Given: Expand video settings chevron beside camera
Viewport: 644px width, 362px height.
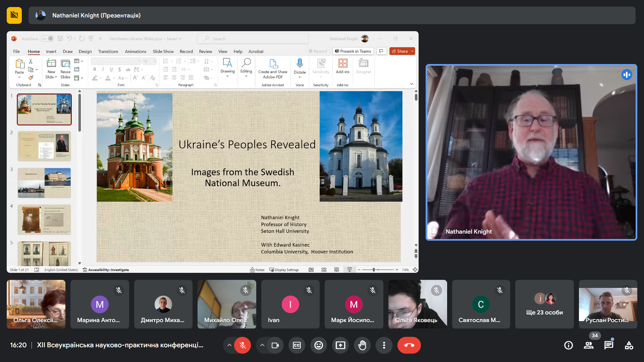Looking at the screenshot, I should (262, 345).
